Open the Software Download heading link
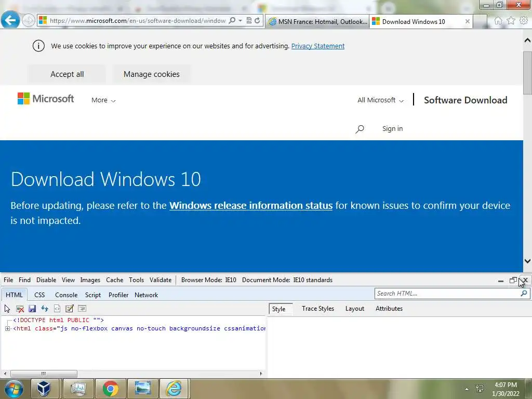 (x=465, y=100)
